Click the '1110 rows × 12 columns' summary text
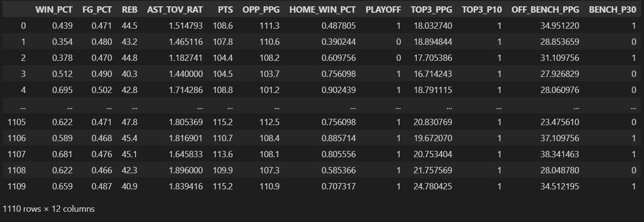 [x=49, y=209]
